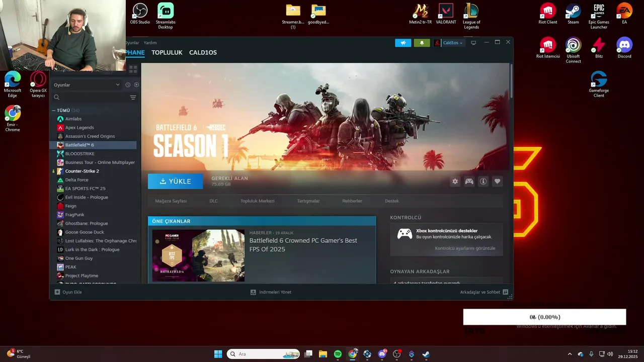Open Opera GX tarayıcı desktop icon
Viewport: 644px width, 362px height.
coord(38,84)
